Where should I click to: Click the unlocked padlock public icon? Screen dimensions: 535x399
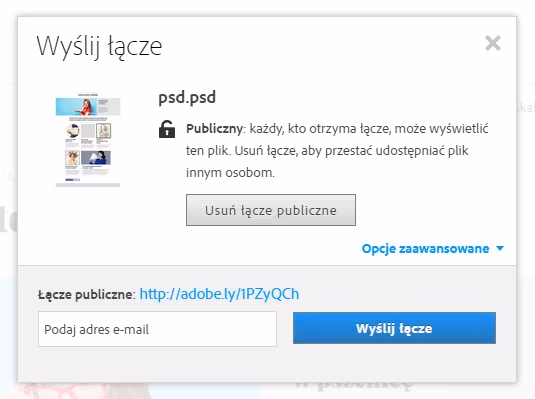point(167,129)
